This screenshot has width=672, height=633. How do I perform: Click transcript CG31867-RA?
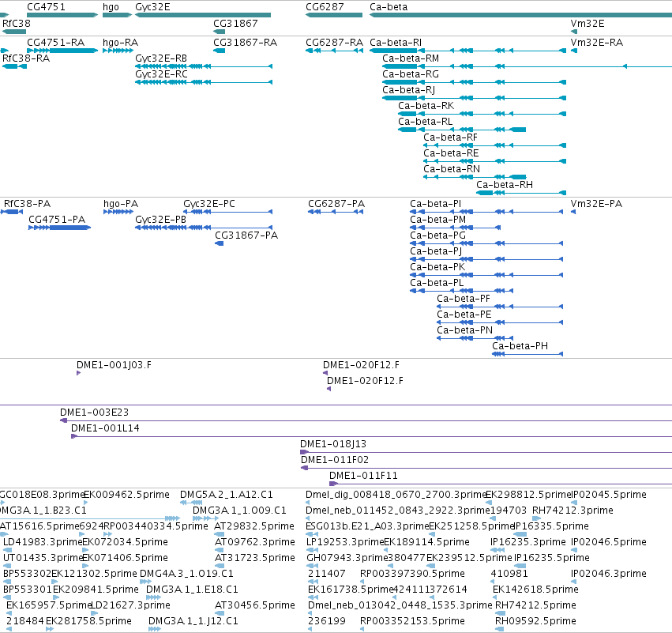coord(245,43)
